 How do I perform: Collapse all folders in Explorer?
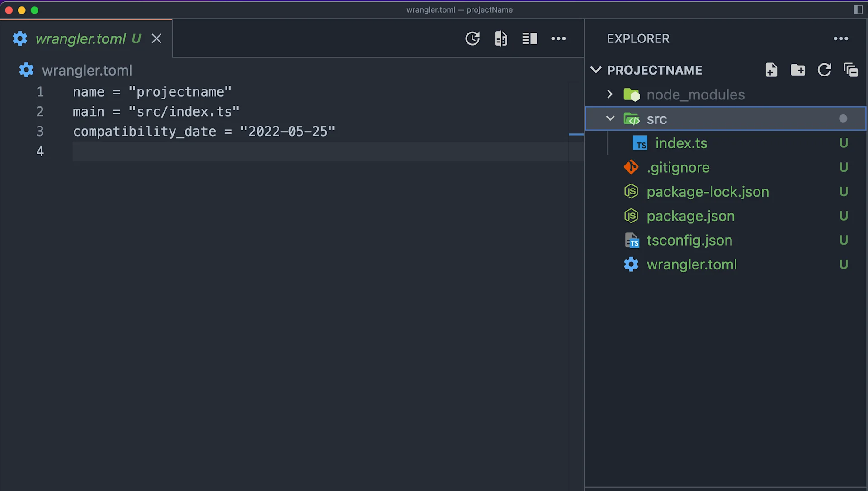(851, 70)
